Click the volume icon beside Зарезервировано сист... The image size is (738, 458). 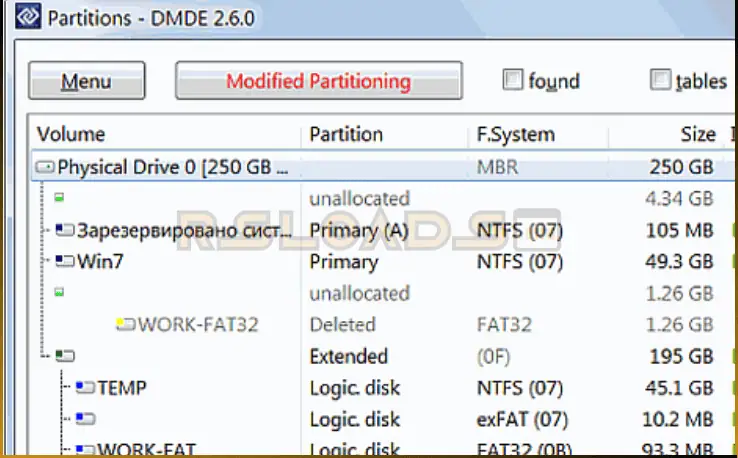click(x=65, y=230)
